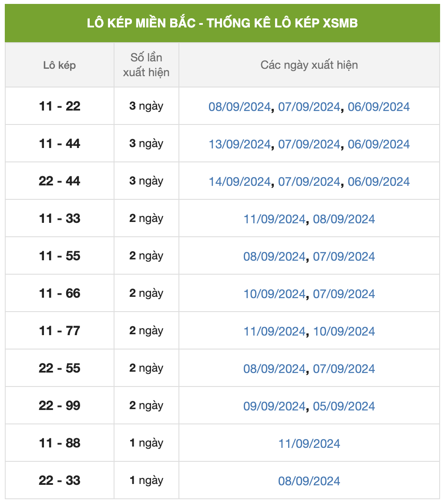444x504 pixels.
Task: Click 10/09/2024 link in 11 - 66 row
Action: click(274, 294)
